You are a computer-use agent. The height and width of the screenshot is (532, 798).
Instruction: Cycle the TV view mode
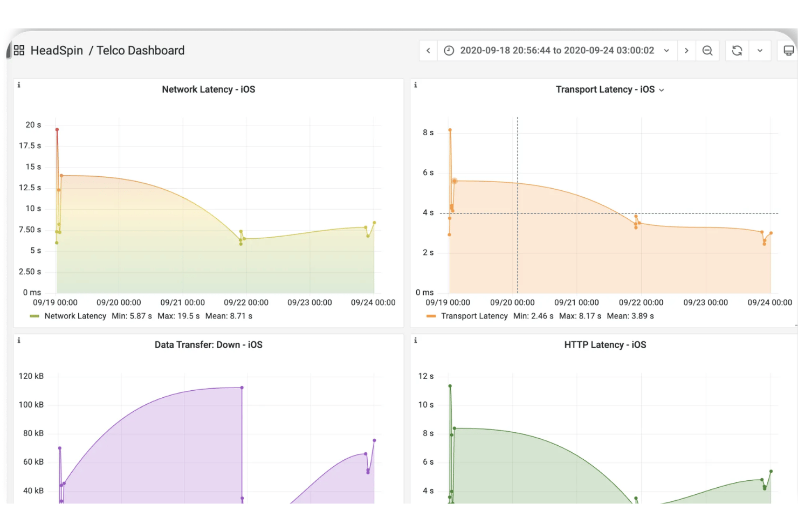click(x=788, y=51)
